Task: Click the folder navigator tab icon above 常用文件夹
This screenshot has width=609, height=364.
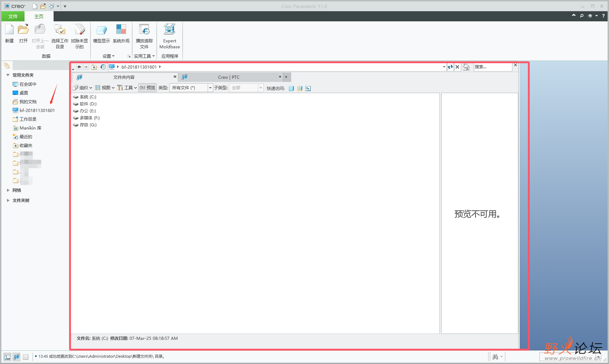Action: 7,65
